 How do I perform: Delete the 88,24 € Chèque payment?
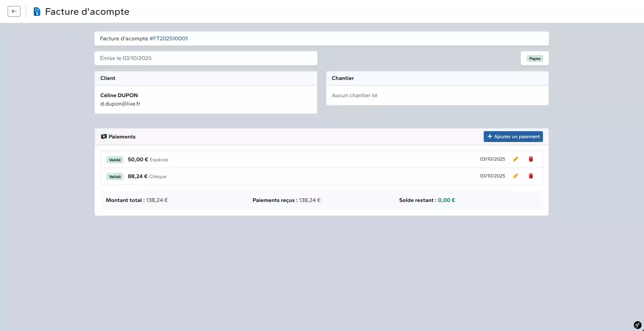pyautogui.click(x=531, y=176)
